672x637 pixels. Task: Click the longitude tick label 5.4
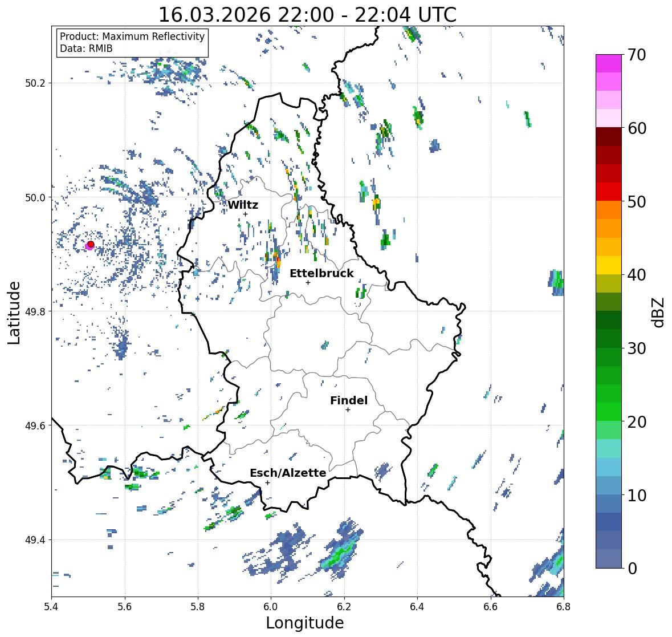pyautogui.click(x=51, y=607)
